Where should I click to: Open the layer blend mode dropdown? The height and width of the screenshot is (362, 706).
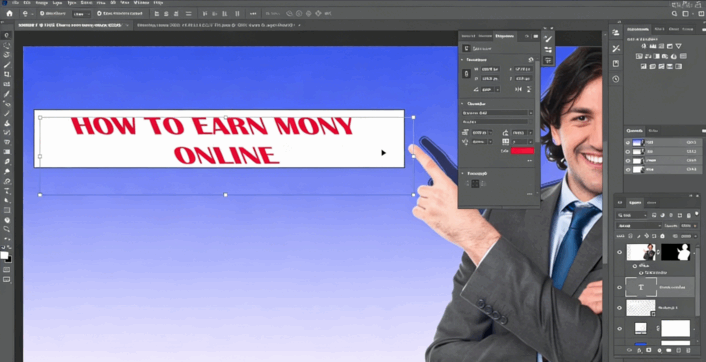638,226
